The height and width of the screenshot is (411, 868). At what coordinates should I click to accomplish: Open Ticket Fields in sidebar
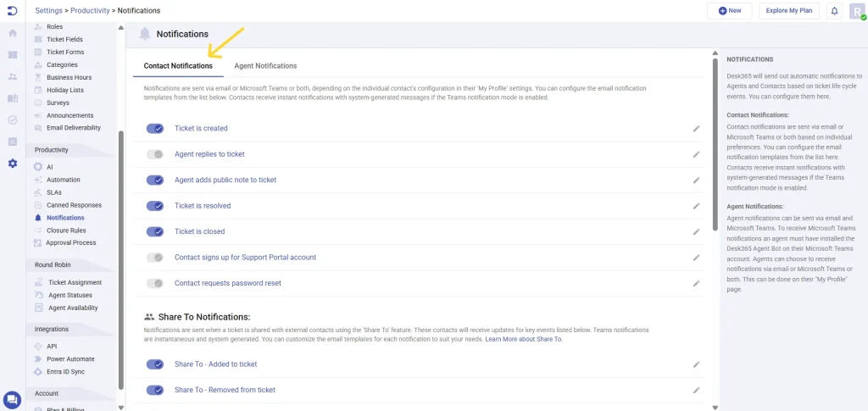click(64, 39)
